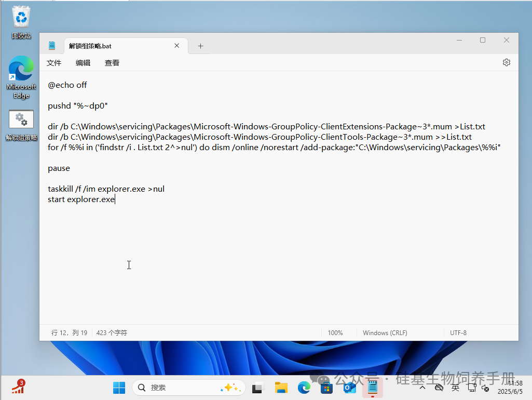Open Notepad settings gear icon
The image size is (532, 400).
point(506,62)
